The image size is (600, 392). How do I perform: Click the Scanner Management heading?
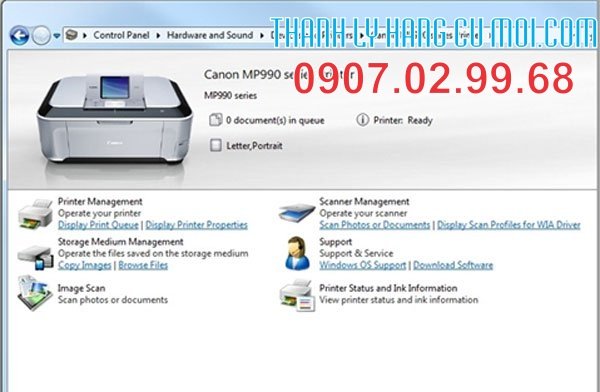point(364,201)
